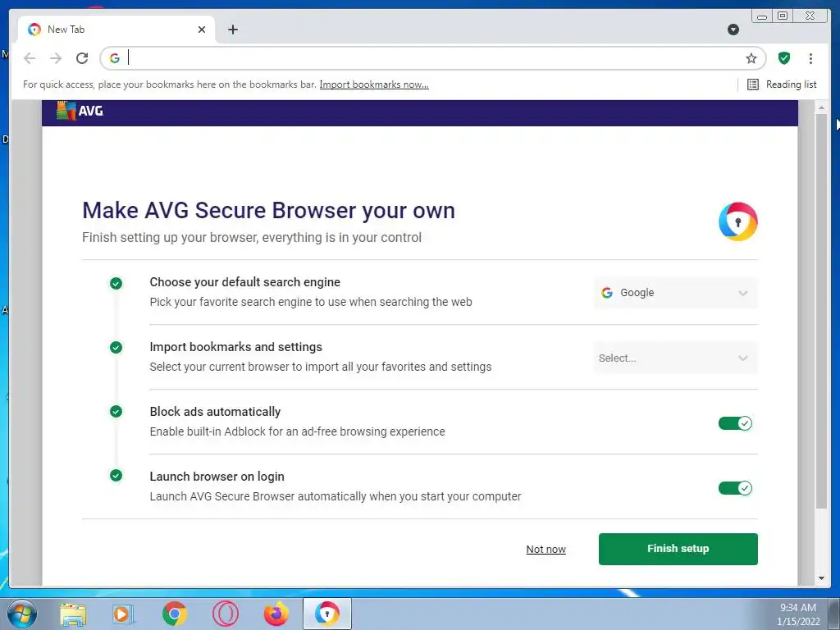Image resolution: width=840 pixels, height=630 pixels.
Task: Reload the page with the refresh icon
Action: (x=82, y=58)
